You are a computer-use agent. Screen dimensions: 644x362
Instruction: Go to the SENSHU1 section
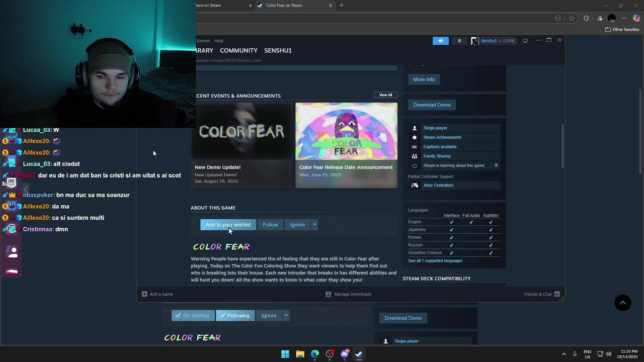[278, 51]
